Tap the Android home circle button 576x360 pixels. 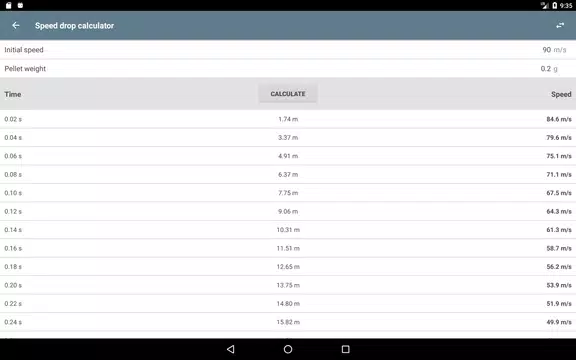pyautogui.click(x=288, y=349)
